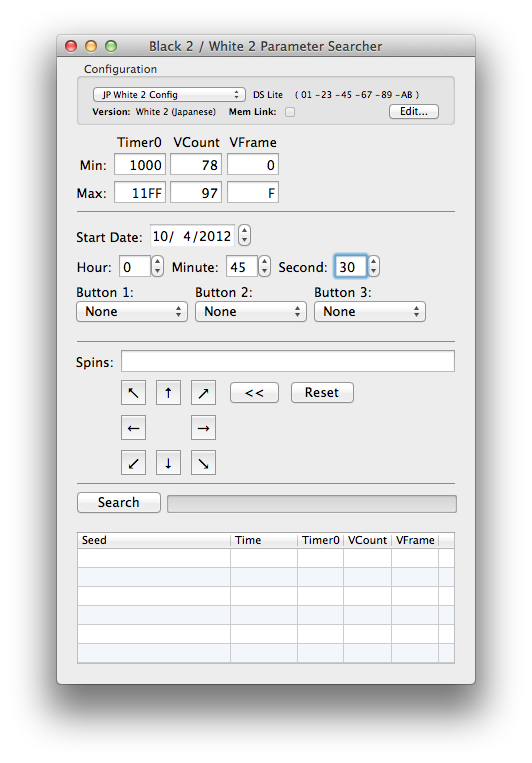Add the down-right diagonal spin arrow

click(x=203, y=463)
